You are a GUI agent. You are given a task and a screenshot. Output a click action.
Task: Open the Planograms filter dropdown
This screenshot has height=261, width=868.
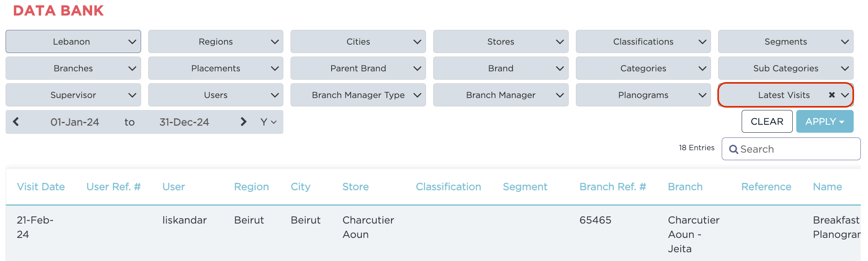[x=643, y=95]
